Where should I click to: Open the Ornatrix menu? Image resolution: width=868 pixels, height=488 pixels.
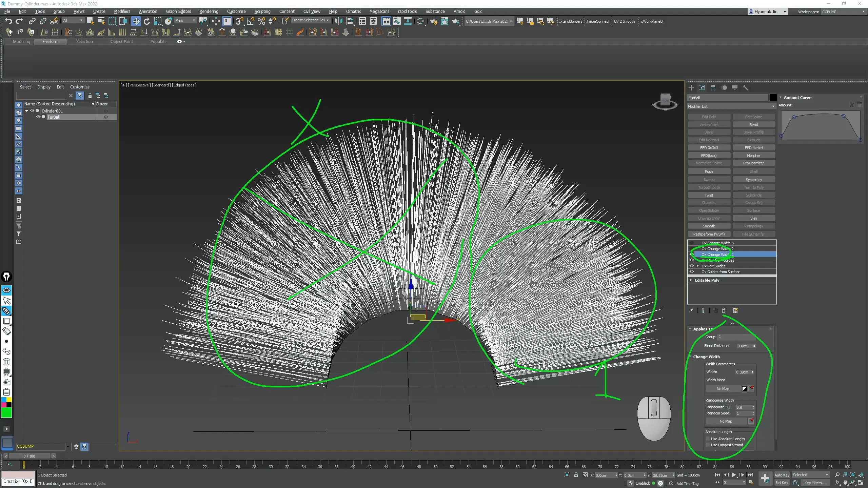pyautogui.click(x=353, y=11)
